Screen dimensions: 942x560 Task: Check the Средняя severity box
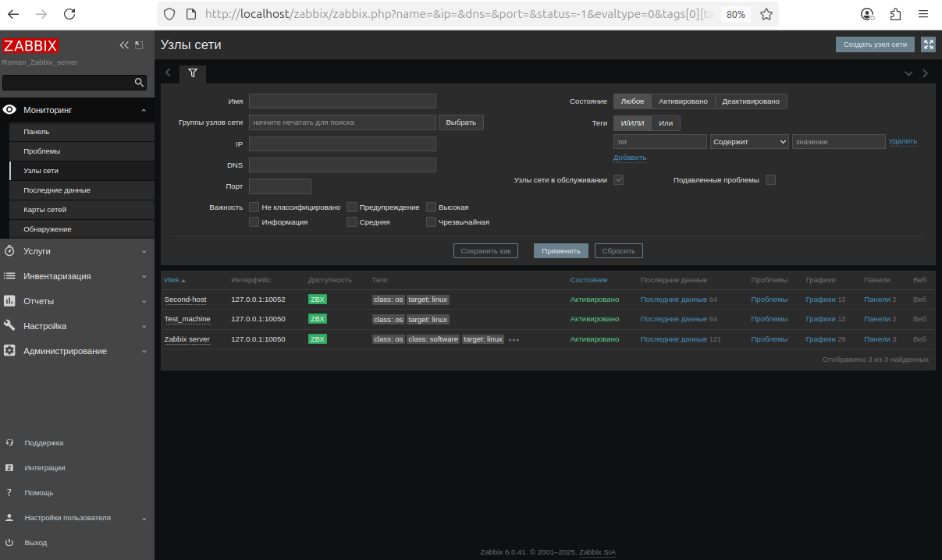(352, 222)
